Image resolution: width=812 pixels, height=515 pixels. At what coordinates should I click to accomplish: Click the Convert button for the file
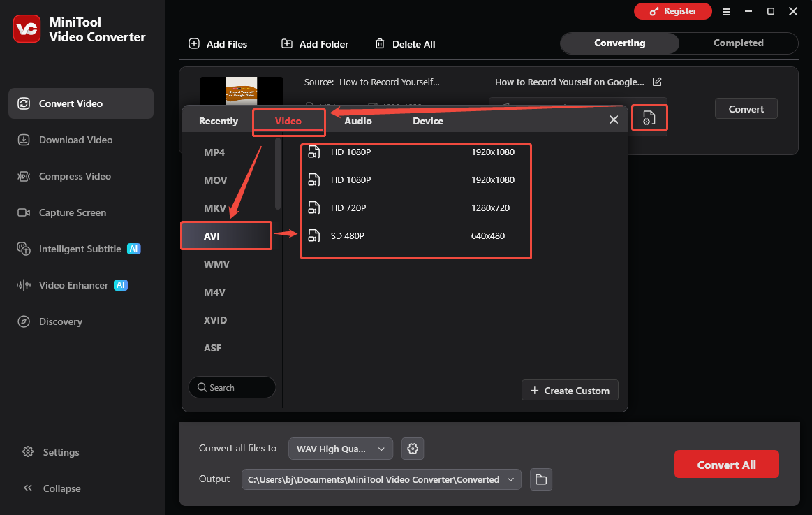click(746, 108)
